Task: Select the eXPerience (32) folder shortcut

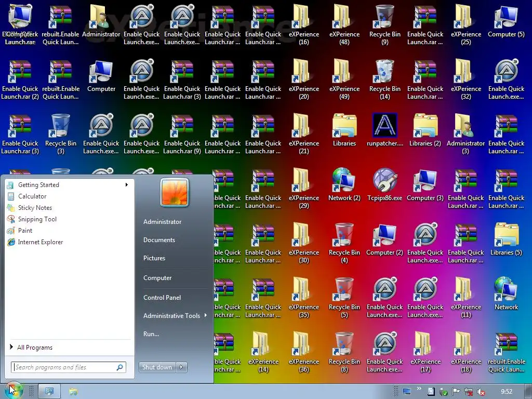Action: pos(466,79)
